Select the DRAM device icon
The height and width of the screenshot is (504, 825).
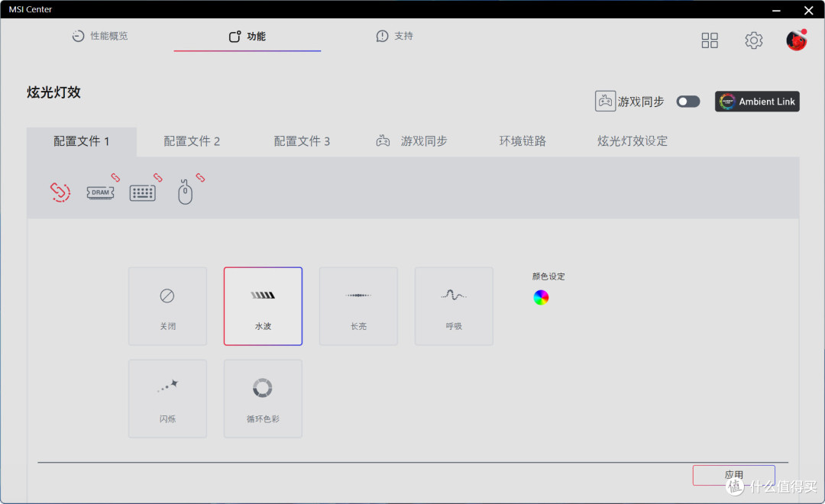click(100, 192)
